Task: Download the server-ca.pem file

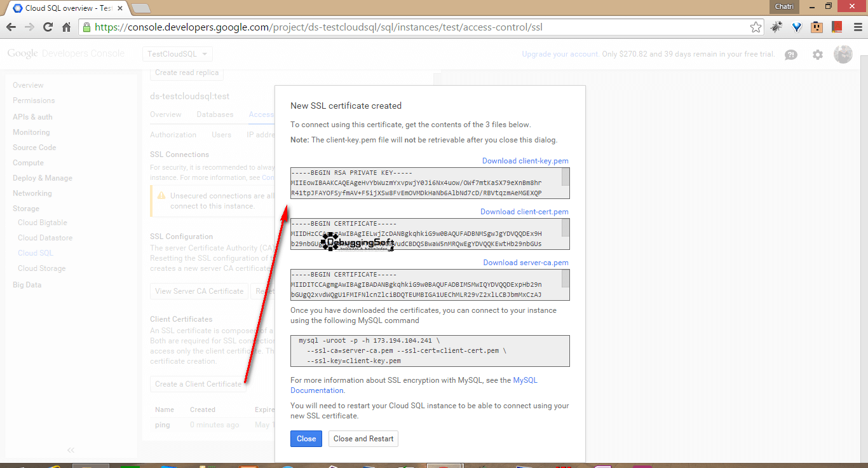Action: [x=526, y=263]
